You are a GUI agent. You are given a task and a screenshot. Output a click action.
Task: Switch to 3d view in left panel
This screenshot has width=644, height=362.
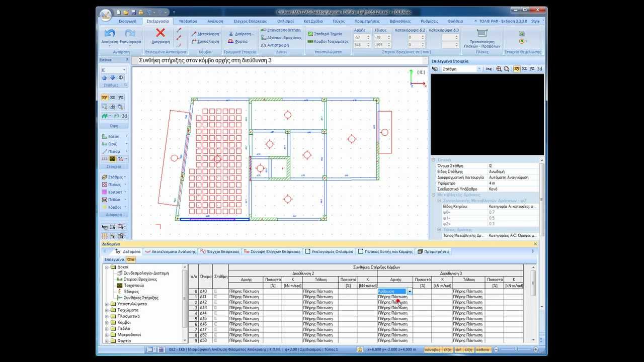[124, 116]
